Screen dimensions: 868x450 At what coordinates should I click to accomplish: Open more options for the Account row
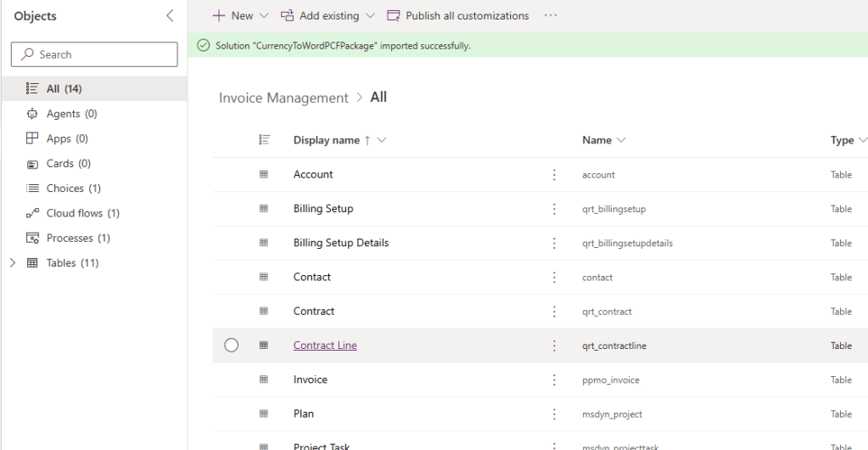554,175
